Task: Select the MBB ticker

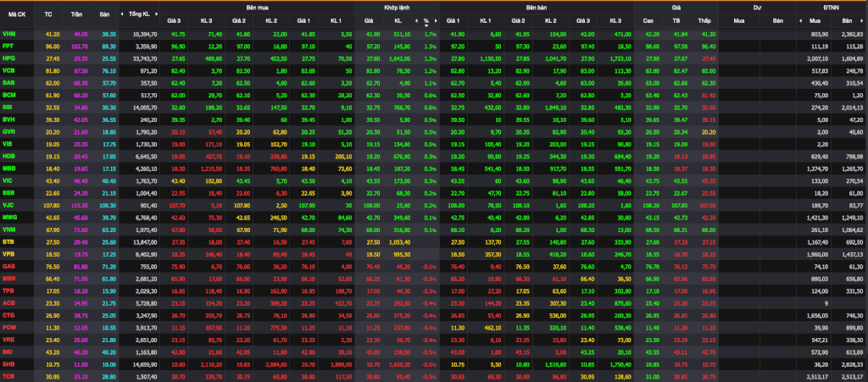Action: coord(8,168)
